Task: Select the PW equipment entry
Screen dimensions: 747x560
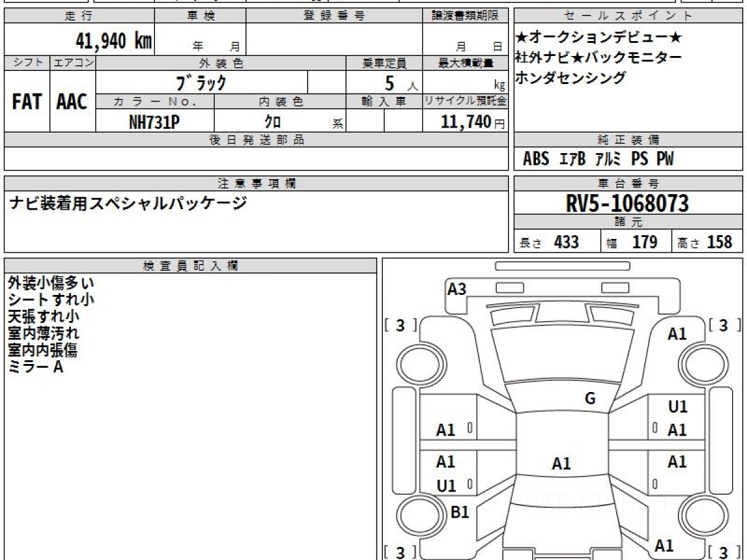Action: pos(665,159)
